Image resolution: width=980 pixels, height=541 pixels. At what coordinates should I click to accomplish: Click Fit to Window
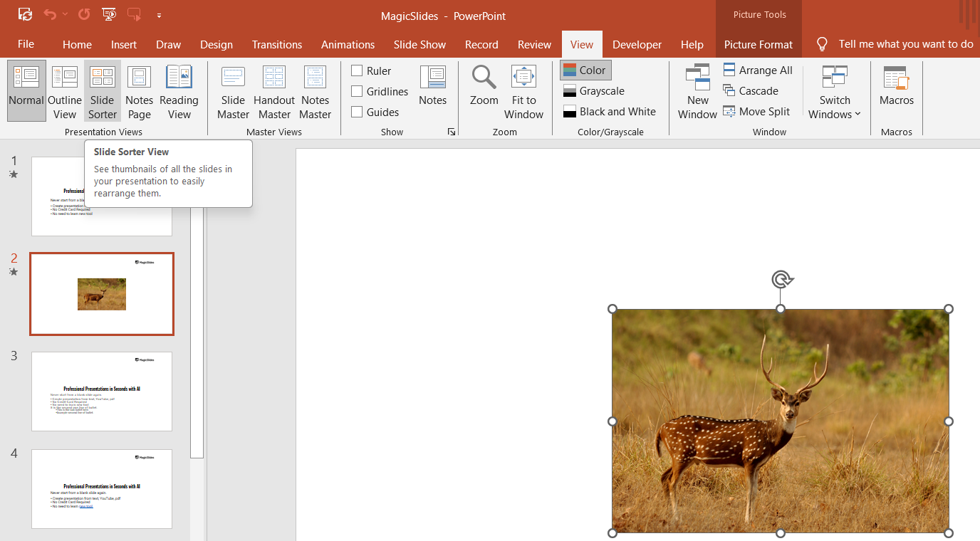(523, 93)
